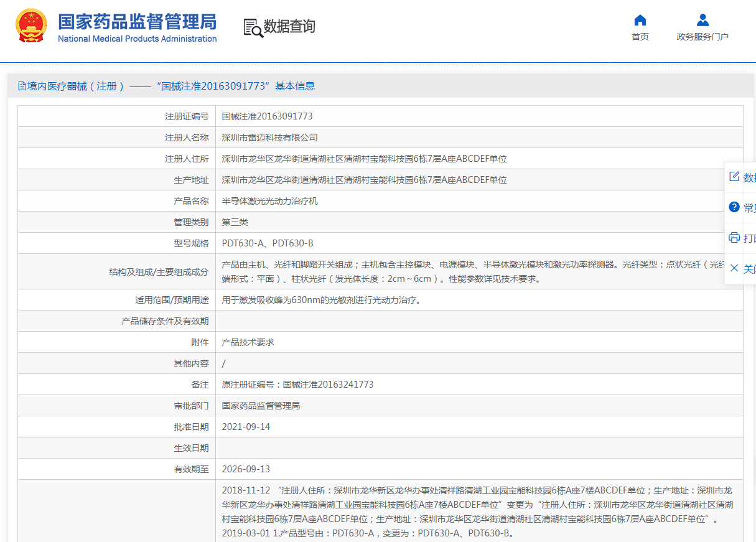756x542 pixels.
Task: Click the printer icon in side panel
Action: click(734, 238)
